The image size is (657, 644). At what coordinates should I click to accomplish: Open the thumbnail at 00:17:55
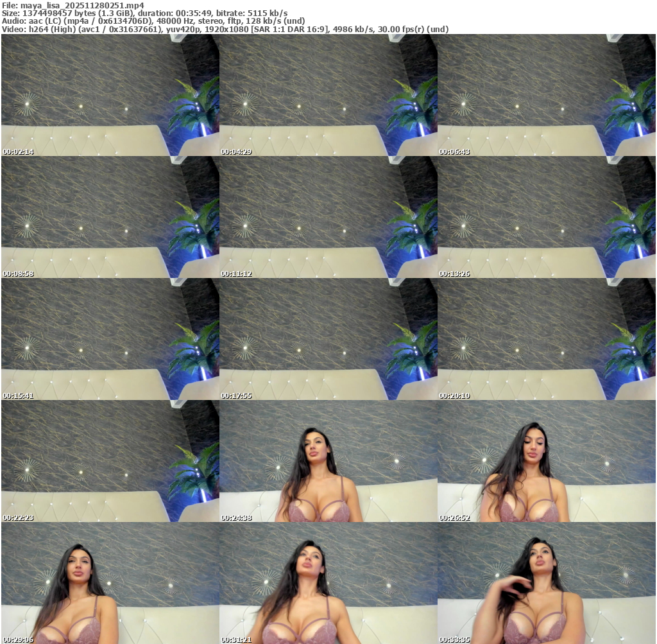328,339
